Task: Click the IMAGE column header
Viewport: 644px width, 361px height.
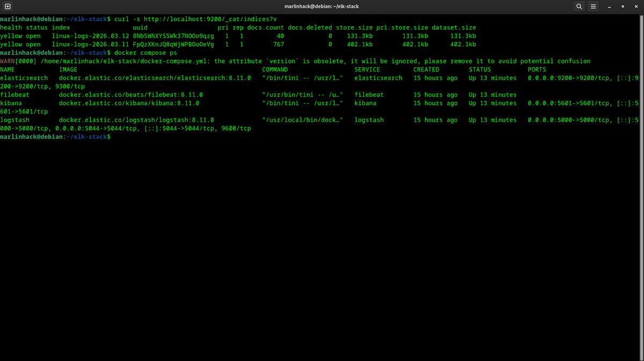Action: coord(68,69)
